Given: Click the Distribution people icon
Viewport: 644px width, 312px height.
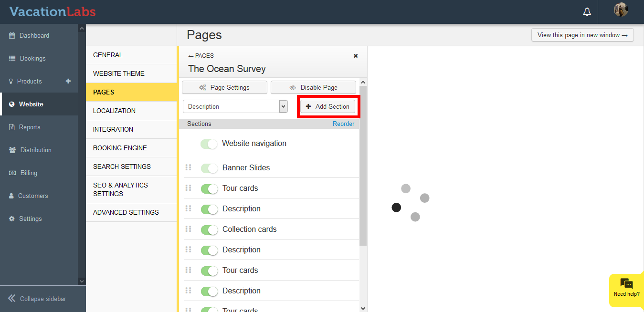Looking at the screenshot, I should click(x=12, y=150).
